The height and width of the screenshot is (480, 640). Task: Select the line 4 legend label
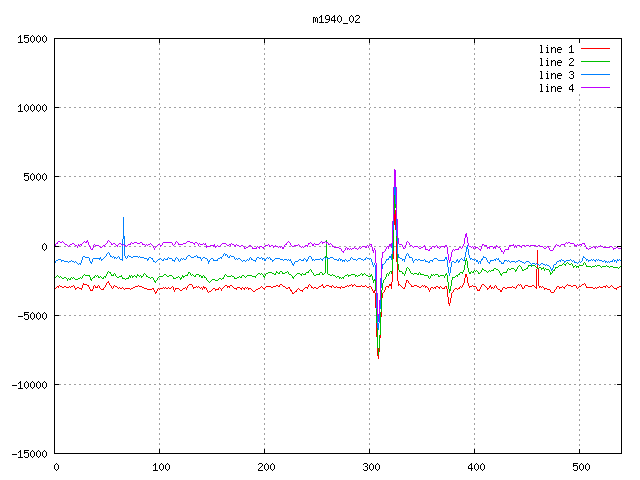click(x=556, y=88)
